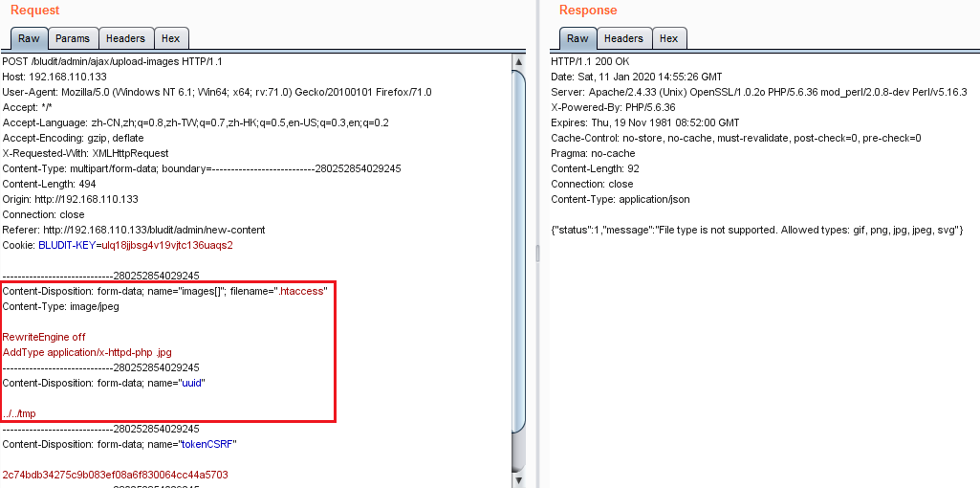The height and width of the screenshot is (488, 980).
Task: Click the request pane vertical scrollbar thumb
Action: coord(518,251)
